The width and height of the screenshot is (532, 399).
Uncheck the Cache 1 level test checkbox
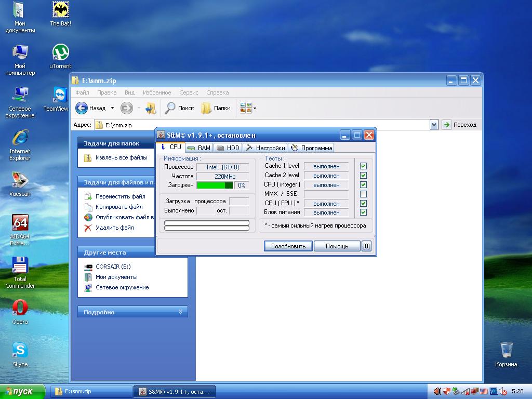[363, 166]
